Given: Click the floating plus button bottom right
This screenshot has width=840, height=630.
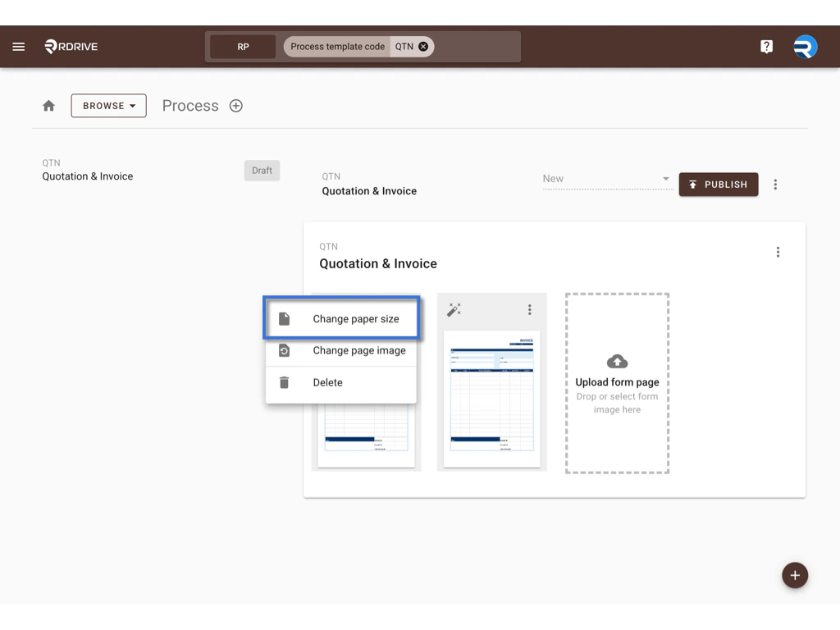Looking at the screenshot, I should tap(794, 575).
